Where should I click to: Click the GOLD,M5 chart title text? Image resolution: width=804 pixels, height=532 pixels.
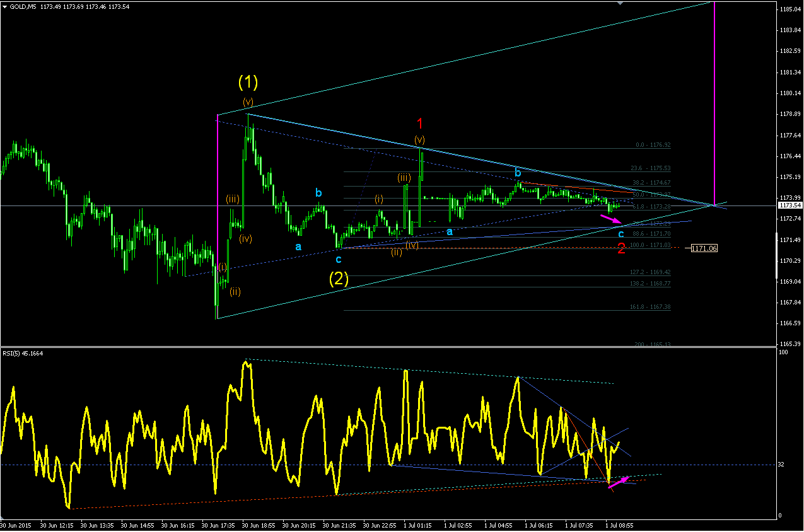(x=22, y=6)
